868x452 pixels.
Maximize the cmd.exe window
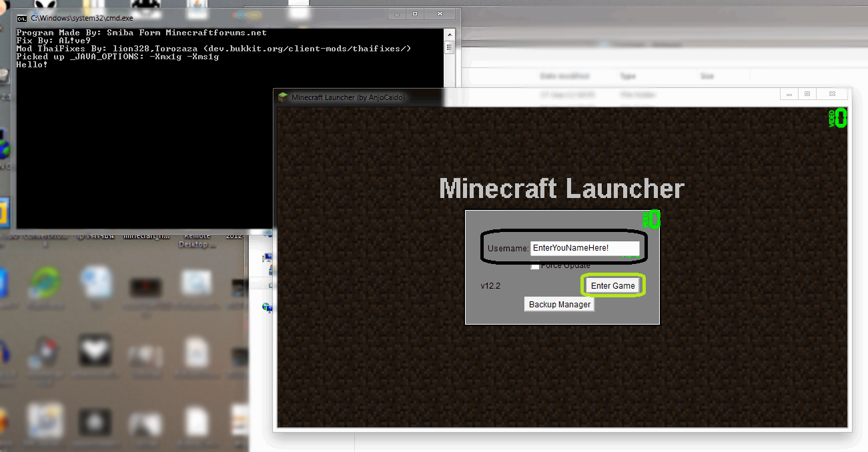(x=415, y=14)
